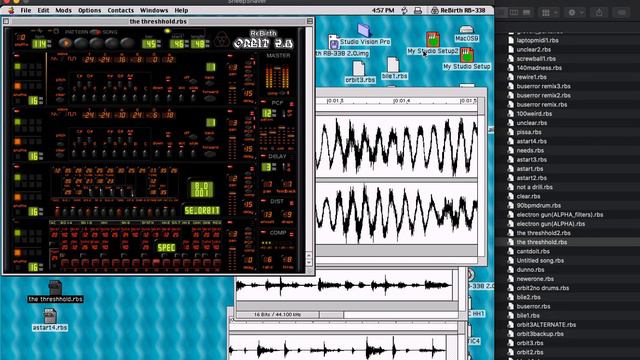Click the tempo display showing 114
Screen dimensions: 640x360
(x=40, y=44)
